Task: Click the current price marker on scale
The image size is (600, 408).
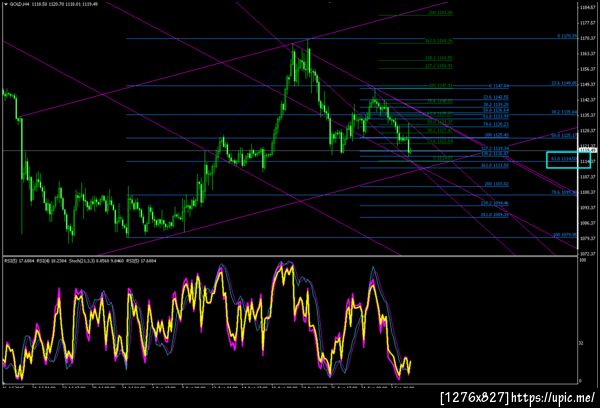Action: [x=588, y=150]
